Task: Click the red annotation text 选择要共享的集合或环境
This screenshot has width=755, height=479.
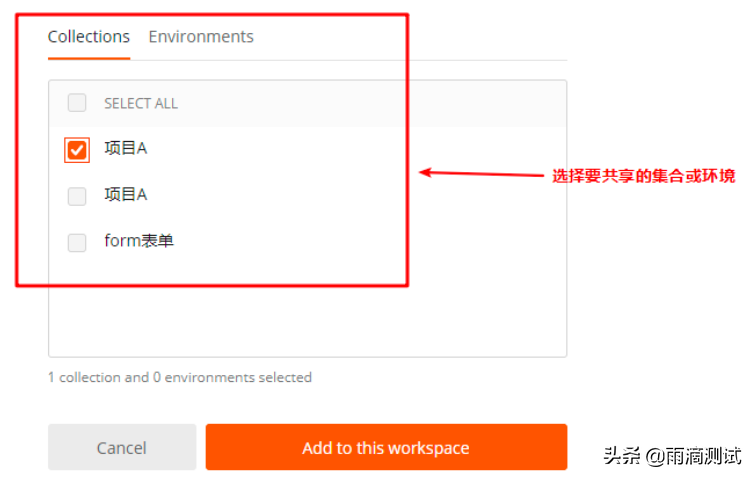Action: pos(644,176)
